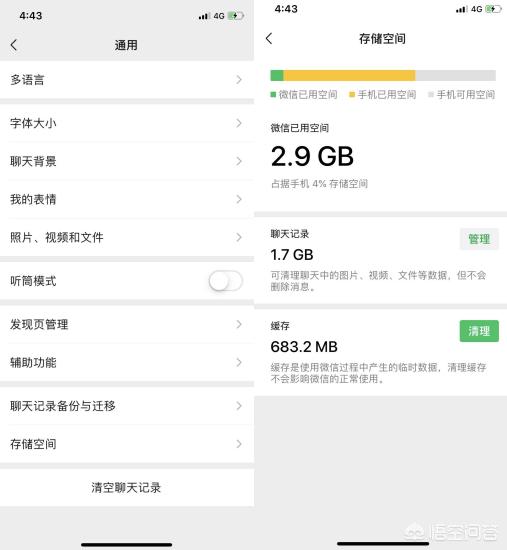Tap 清空聊天记录 at the bottom
Image resolution: width=507 pixels, height=550 pixels.
(x=127, y=487)
